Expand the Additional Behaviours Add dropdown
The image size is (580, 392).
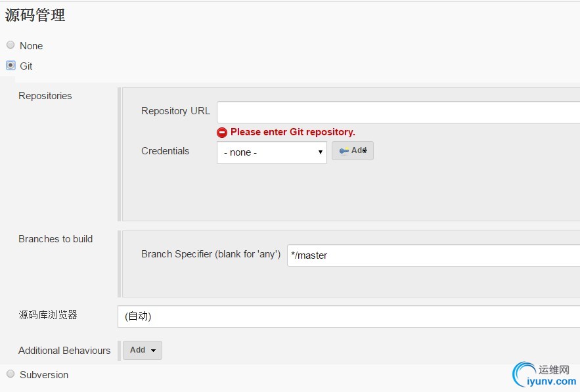coord(143,350)
